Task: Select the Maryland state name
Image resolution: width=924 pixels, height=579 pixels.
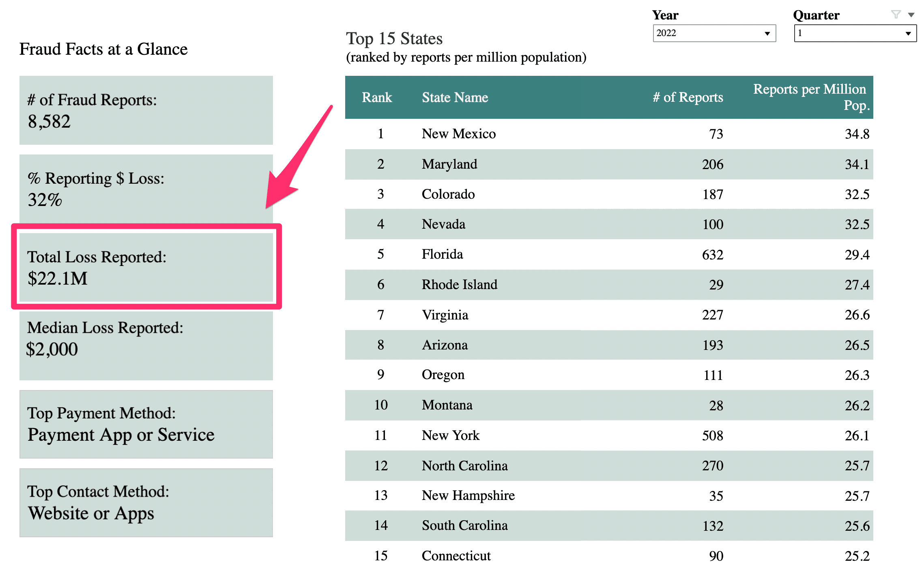Action: tap(449, 164)
